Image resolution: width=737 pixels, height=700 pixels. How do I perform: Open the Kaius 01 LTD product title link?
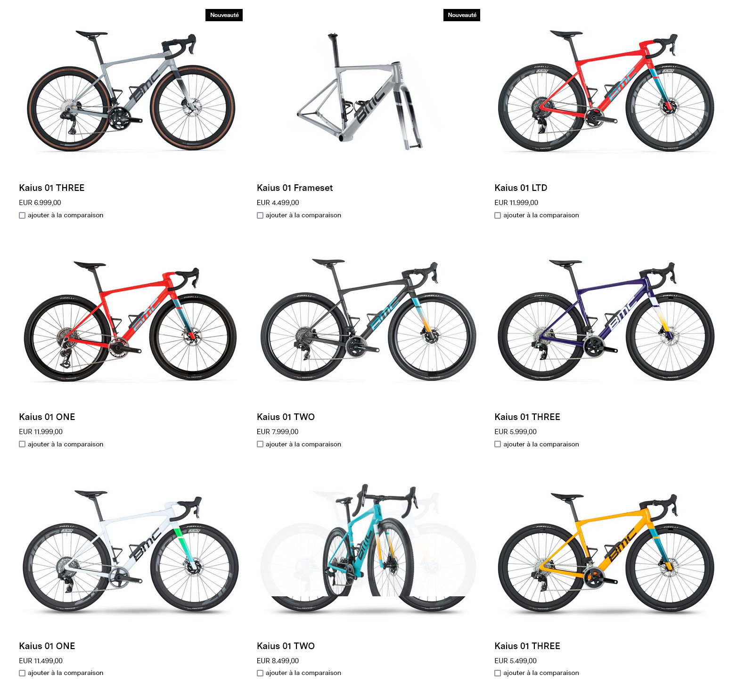(x=521, y=188)
